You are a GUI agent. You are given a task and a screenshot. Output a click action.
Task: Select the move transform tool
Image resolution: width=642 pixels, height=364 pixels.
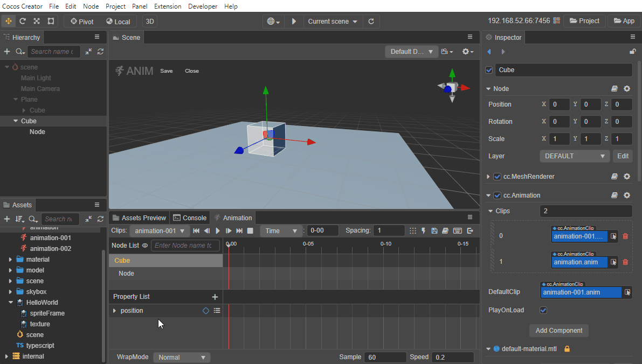click(x=9, y=21)
